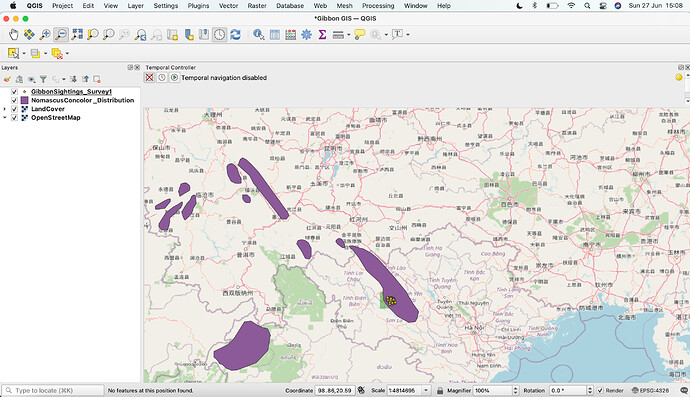Click Filter Legend funnel icon

point(43,79)
